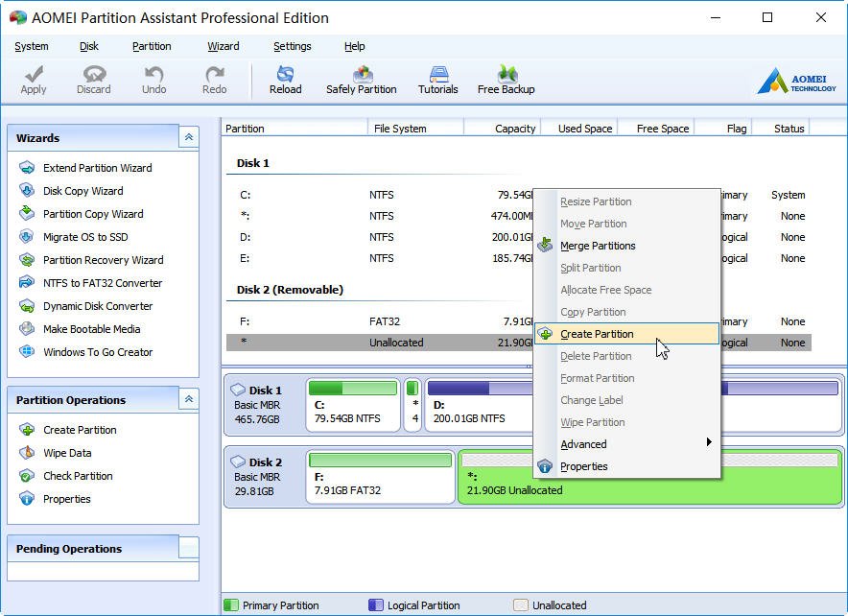Sort by the Capacity column header
Image resolution: width=848 pixels, height=616 pixels.
pos(502,129)
